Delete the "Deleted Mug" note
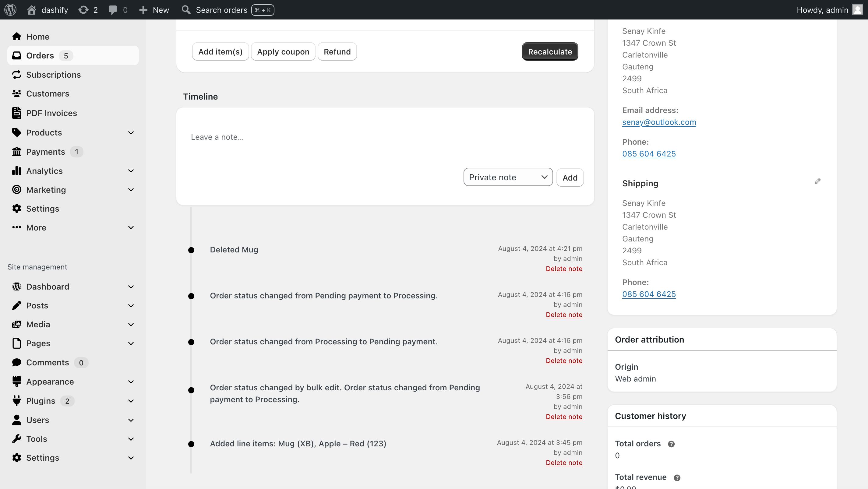868x489 pixels. click(x=564, y=269)
